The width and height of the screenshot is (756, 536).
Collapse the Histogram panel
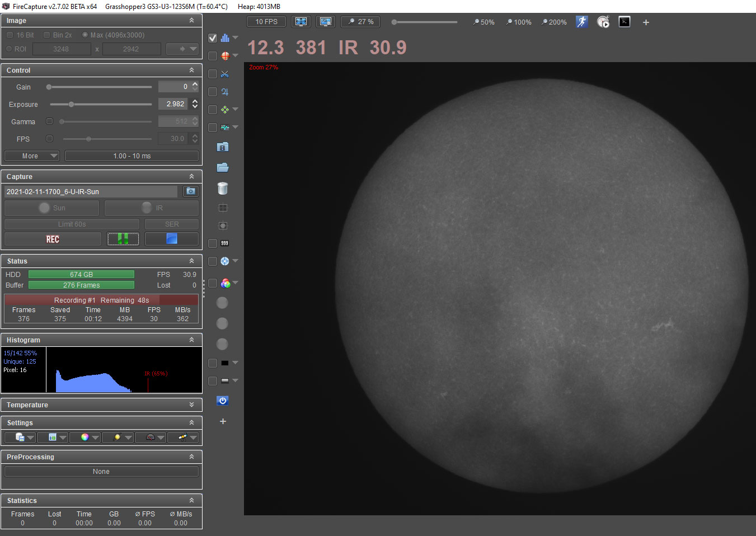[x=191, y=340]
